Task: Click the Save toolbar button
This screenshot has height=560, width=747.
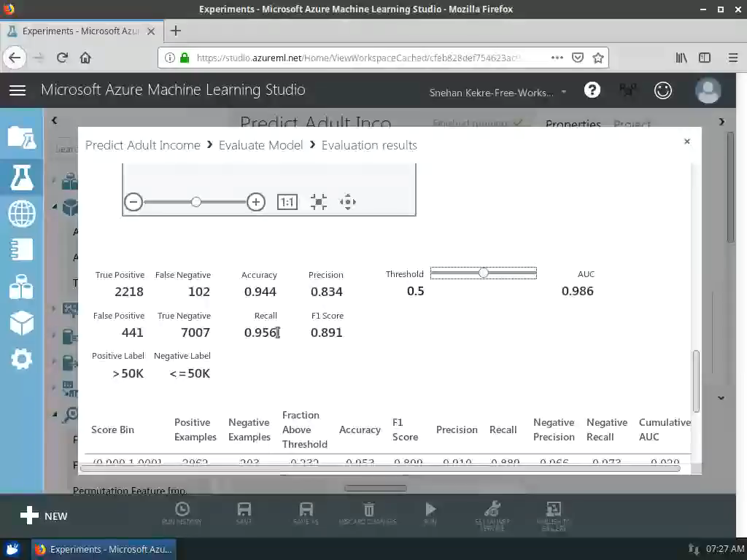Action: tap(244, 513)
